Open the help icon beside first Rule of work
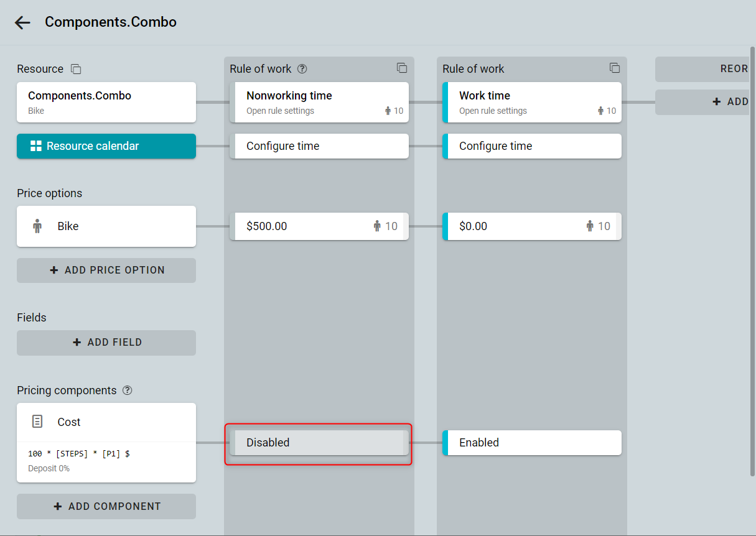 [302, 69]
